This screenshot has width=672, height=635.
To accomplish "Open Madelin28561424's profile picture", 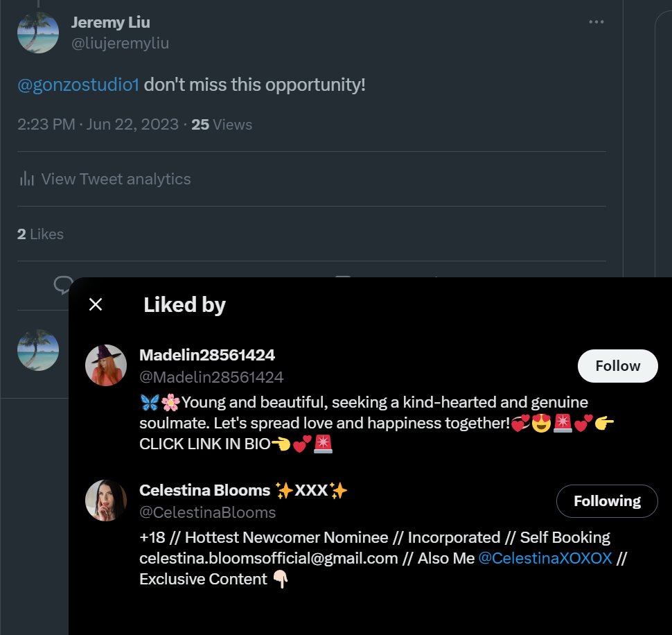I will tap(106, 365).
